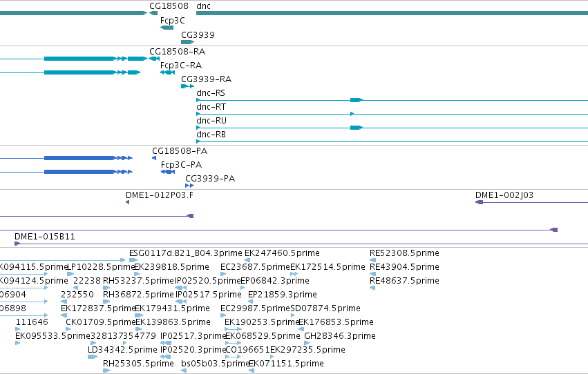This screenshot has height=374, width=588.
Task: Open the LP10228.5prime EST label
Action: (x=100, y=267)
